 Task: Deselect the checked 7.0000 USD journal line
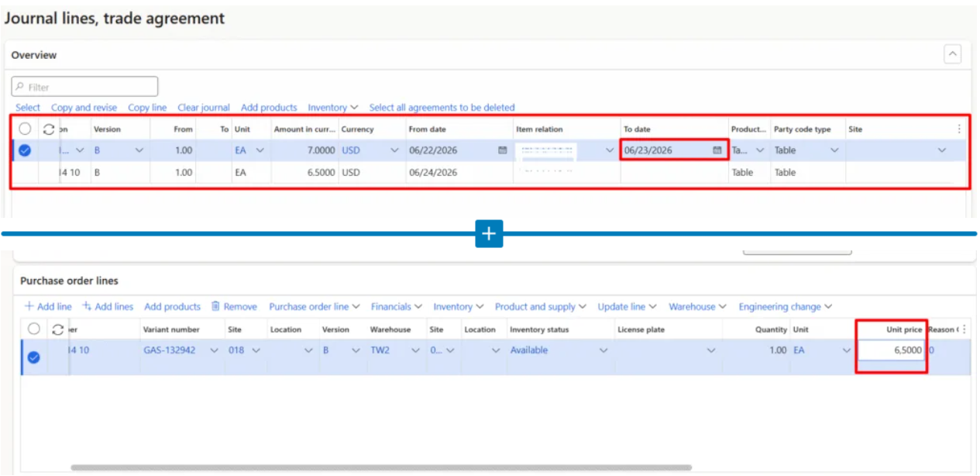click(x=25, y=150)
